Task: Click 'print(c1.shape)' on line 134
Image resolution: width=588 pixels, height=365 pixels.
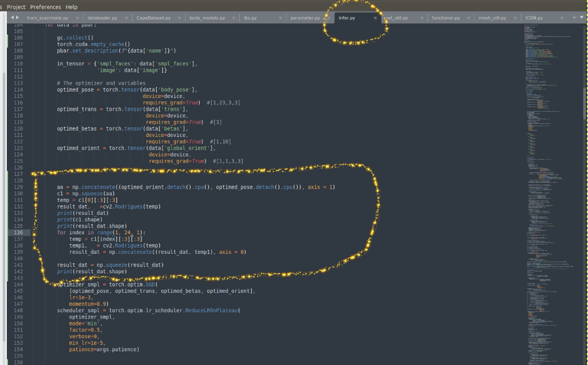Action: pos(80,219)
